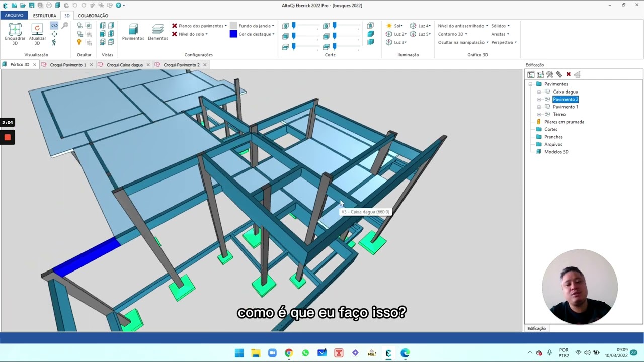Open the help question mark icon
Viewport: 644px width, 362px height.
coord(118,5)
